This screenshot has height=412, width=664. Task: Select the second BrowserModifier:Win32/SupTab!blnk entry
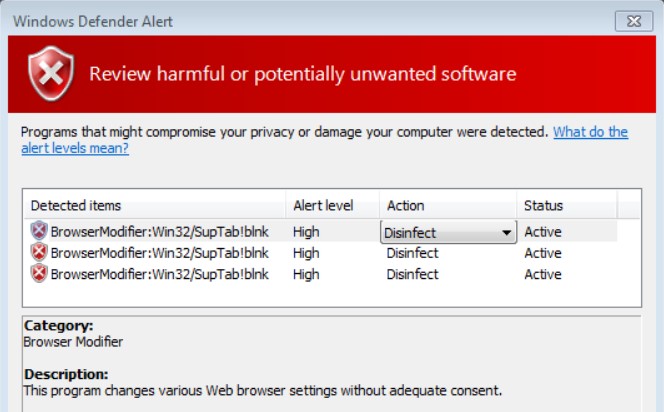[159, 253]
